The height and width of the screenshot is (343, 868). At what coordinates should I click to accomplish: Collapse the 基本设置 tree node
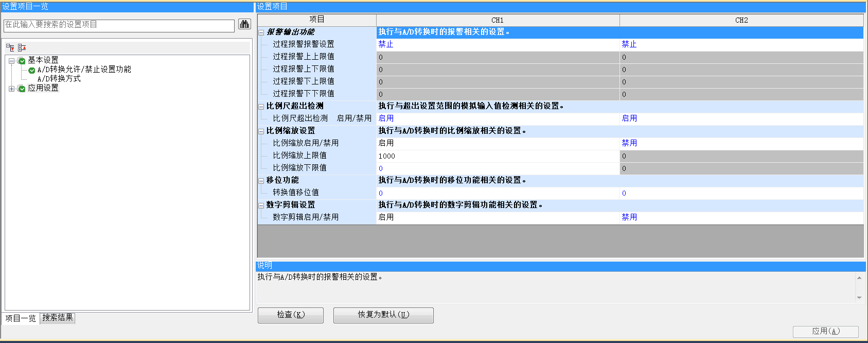pyautogui.click(x=11, y=61)
